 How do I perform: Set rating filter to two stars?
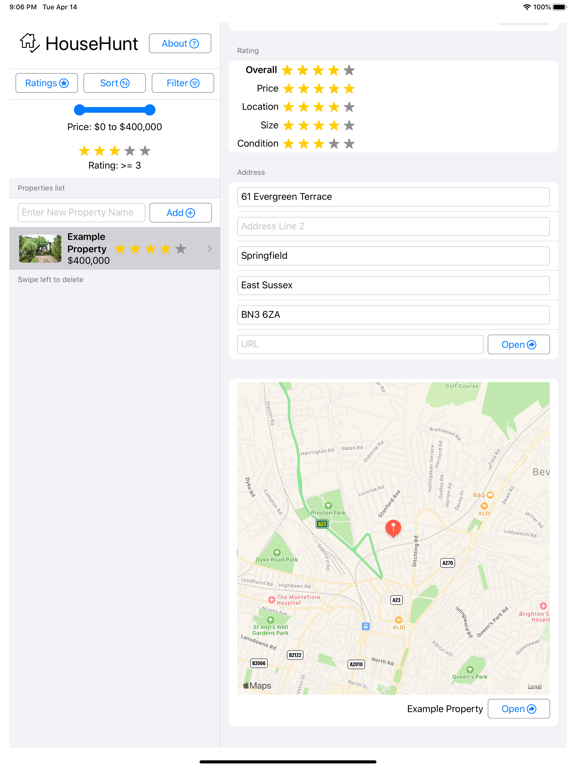tap(99, 151)
